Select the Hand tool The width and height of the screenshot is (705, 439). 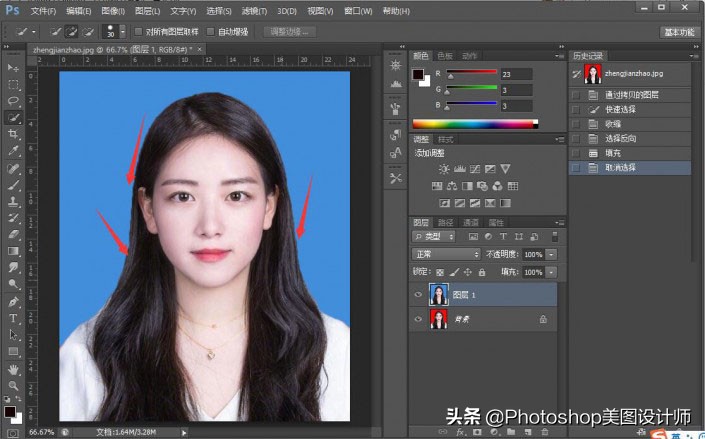click(x=14, y=369)
